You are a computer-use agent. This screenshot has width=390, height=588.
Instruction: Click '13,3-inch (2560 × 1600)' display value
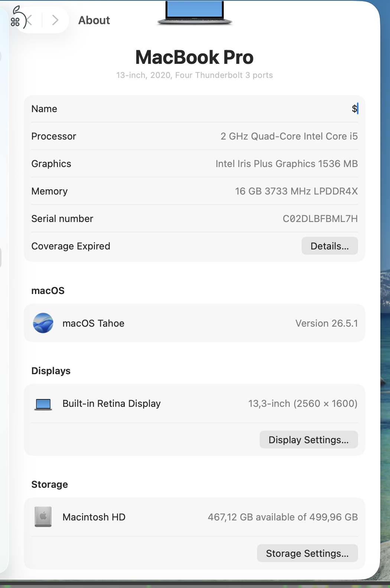click(x=303, y=404)
